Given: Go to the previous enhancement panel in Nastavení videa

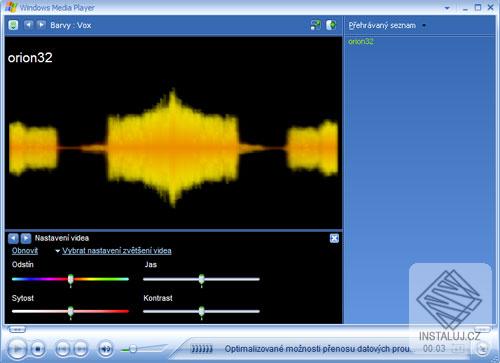Looking at the screenshot, I should pyautogui.click(x=13, y=238).
